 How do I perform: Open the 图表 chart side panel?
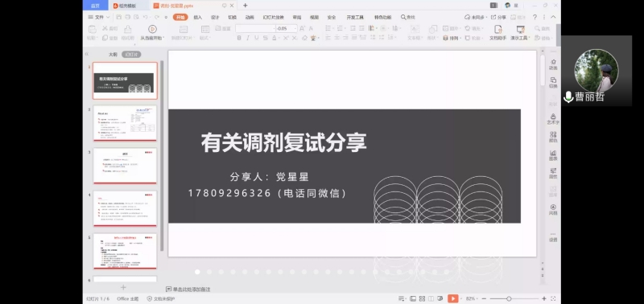[553, 155]
